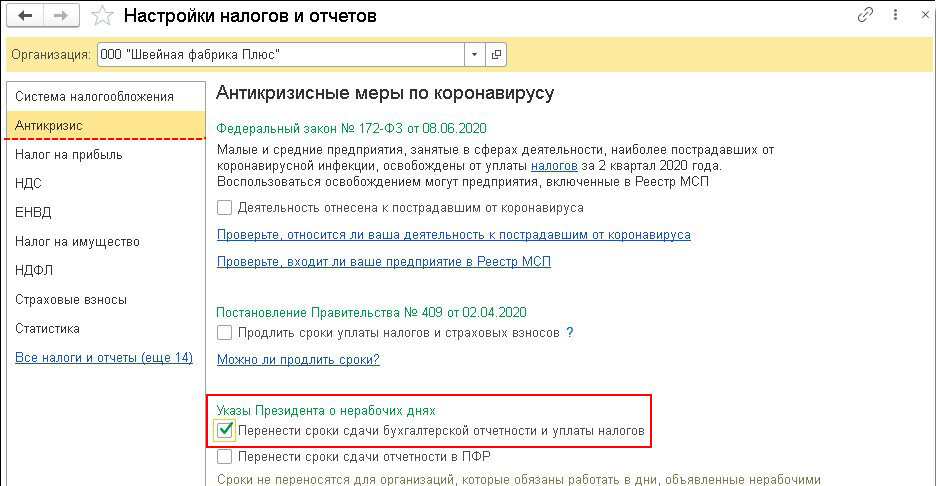
Task: Enable 'Деятельность отнесена к пострадавшим от коронавируса'
Action: [225, 208]
